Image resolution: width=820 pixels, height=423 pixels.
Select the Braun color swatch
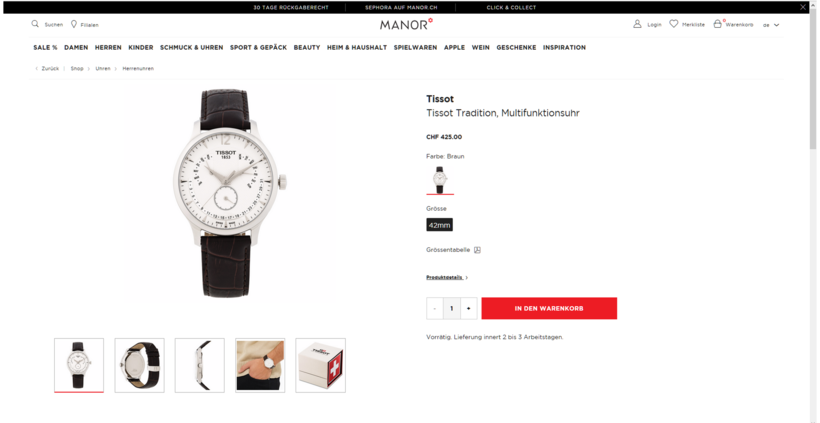tap(440, 180)
